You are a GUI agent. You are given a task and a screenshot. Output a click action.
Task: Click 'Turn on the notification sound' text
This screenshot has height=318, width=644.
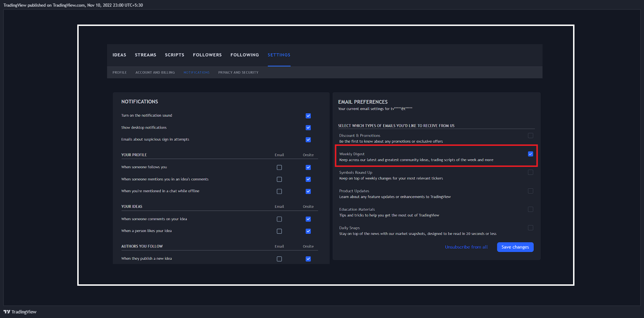tap(146, 115)
